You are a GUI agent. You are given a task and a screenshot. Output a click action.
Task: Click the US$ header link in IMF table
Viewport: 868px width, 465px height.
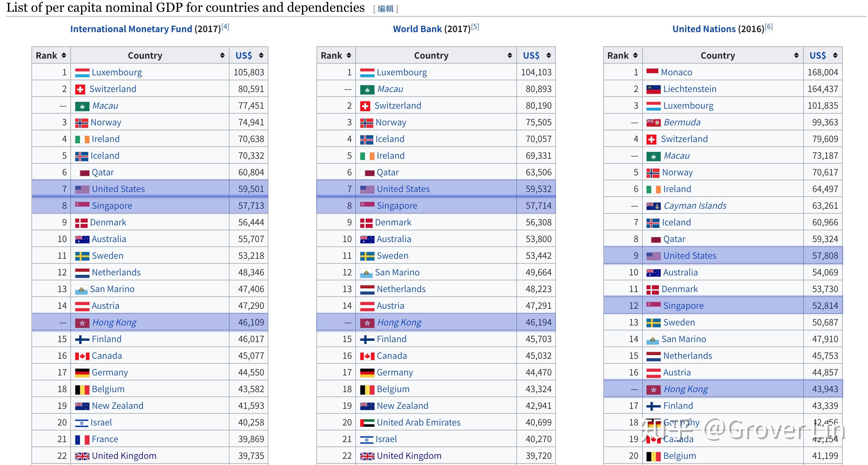pyautogui.click(x=244, y=55)
